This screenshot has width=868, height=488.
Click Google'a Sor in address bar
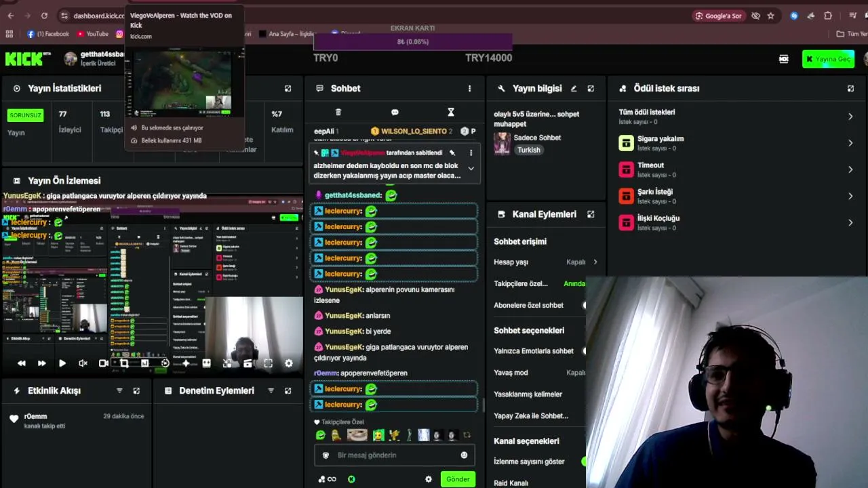pyautogui.click(x=718, y=16)
